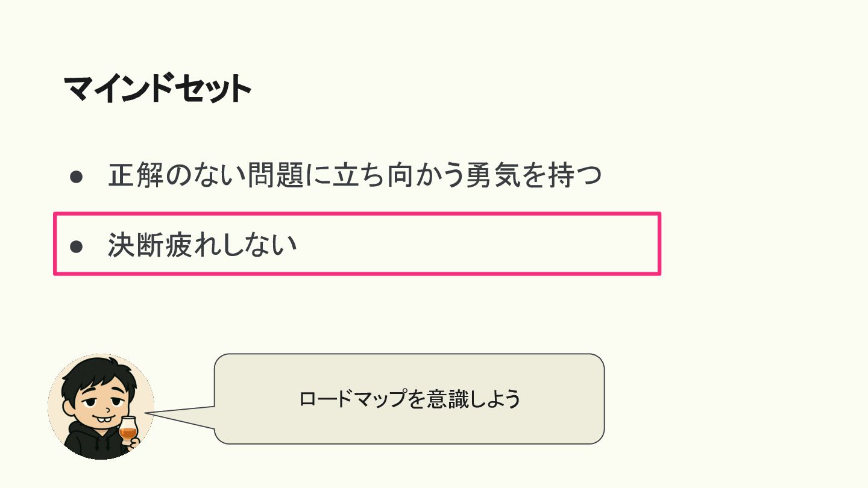Select the first bullet point dot
Image resolution: width=868 pixels, height=488 pixels.
coord(76,177)
